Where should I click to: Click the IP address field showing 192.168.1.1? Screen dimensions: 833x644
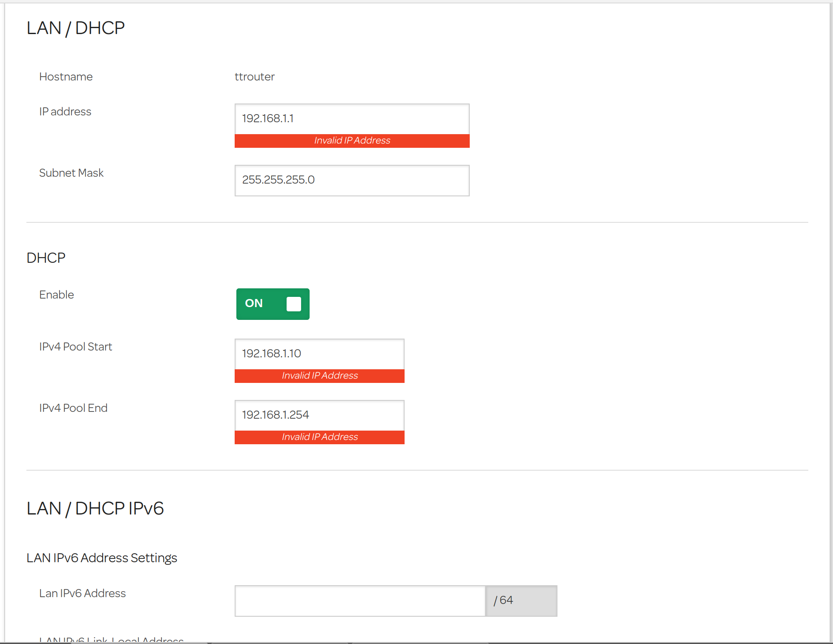pos(352,119)
